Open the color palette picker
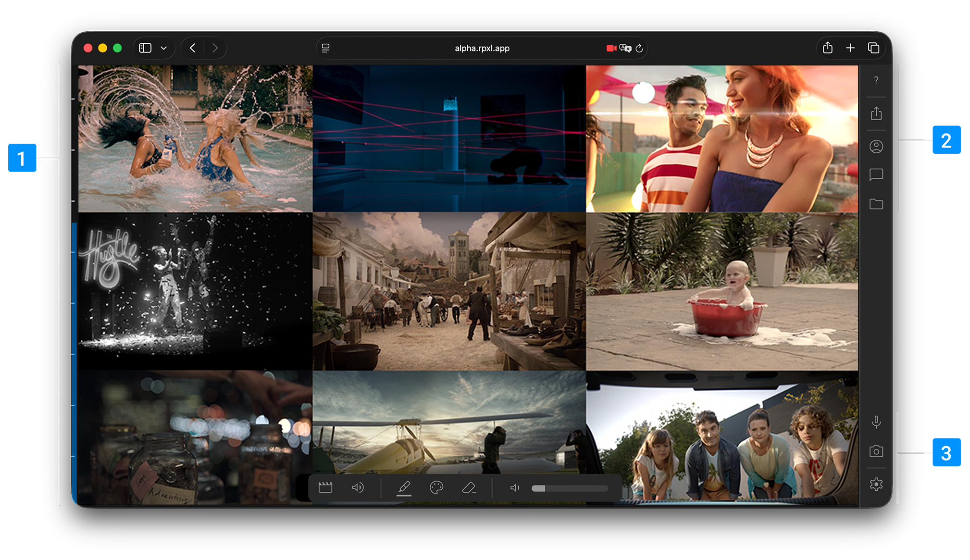Screen dimensions: 970x560 pyautogui.click(x=436, y=487)
